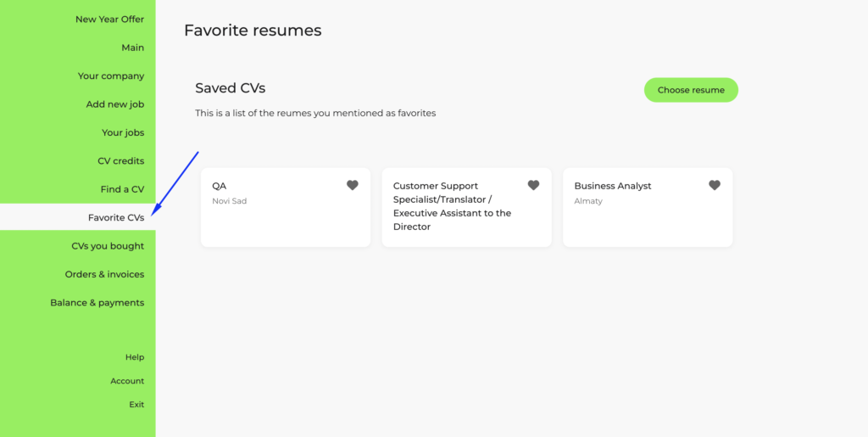Image resolution: width=868 pixels, height=437 pixels.
Task: Go to Orders & invoices
Action: coord(104,274)
